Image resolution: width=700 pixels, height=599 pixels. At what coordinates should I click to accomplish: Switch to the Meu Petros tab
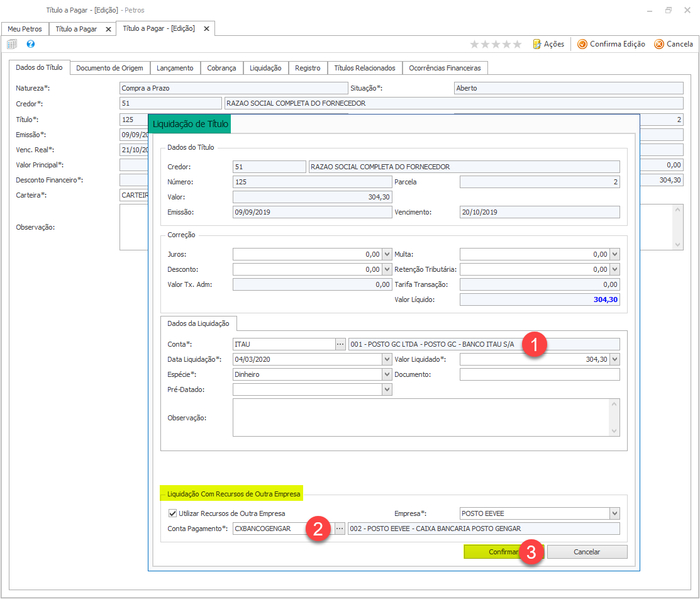[25, 29]
